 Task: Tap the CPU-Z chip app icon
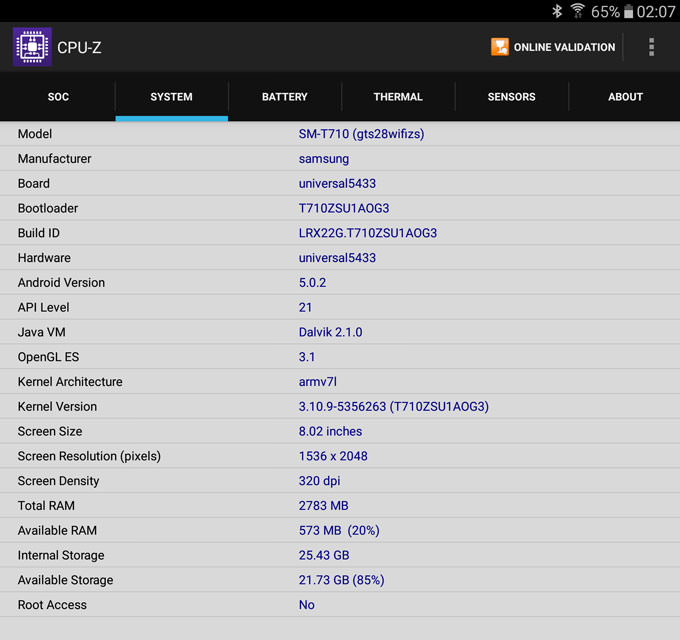(x=32, y=47)
